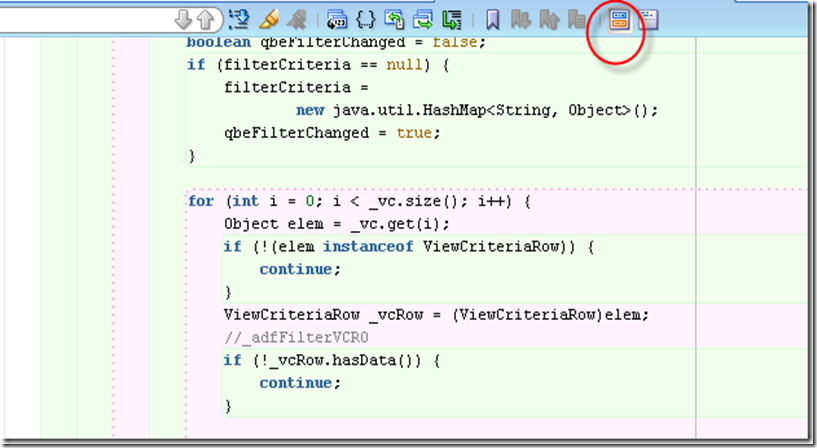The width and height of the screenshot is (817, 448).
Task: Click the window icon with green right arrow
Action: click(423, 20)
